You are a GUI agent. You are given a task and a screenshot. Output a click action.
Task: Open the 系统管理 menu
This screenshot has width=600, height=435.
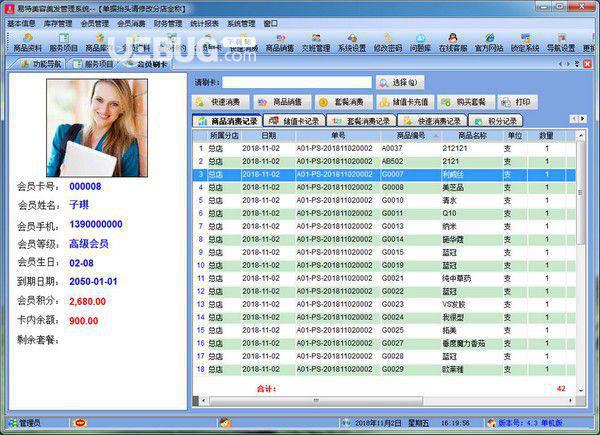point(241,24)
